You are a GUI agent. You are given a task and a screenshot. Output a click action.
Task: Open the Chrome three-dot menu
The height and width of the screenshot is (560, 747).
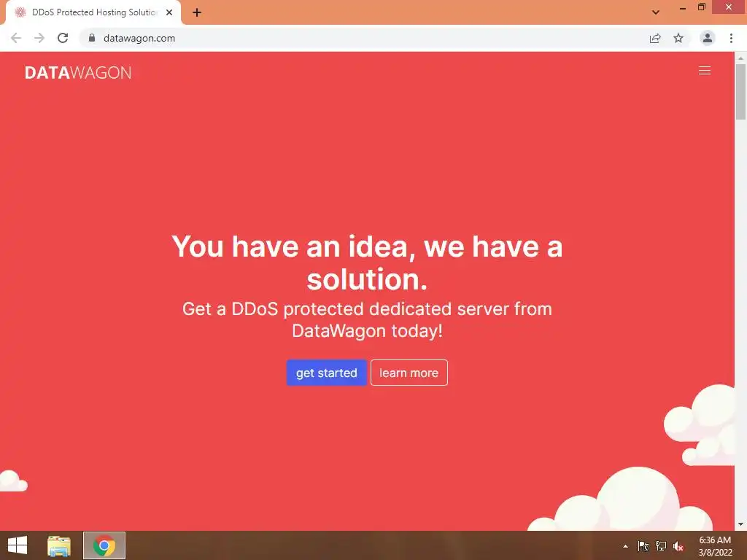pos(731,38)
